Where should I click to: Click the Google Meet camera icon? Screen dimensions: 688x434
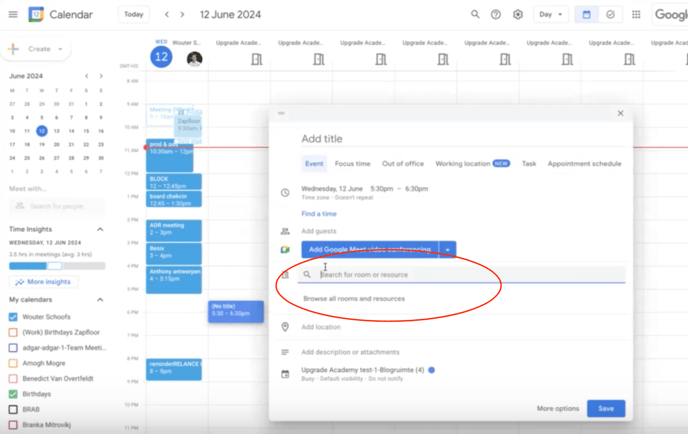285,250
